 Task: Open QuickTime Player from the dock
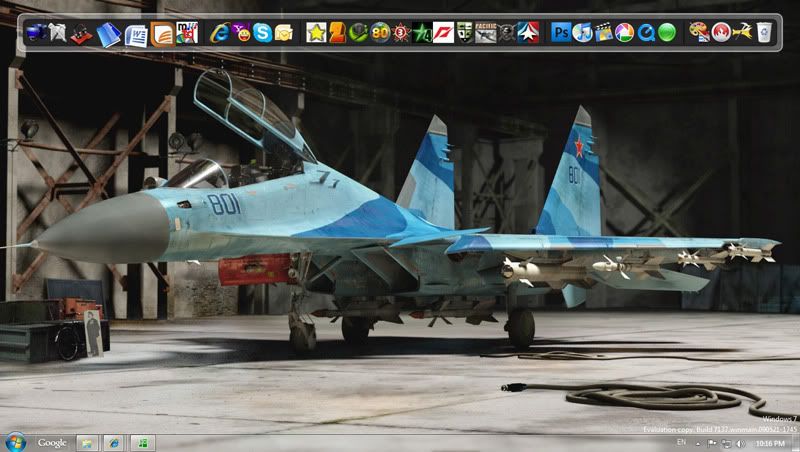pyautogui.click(x=646, y=33)
